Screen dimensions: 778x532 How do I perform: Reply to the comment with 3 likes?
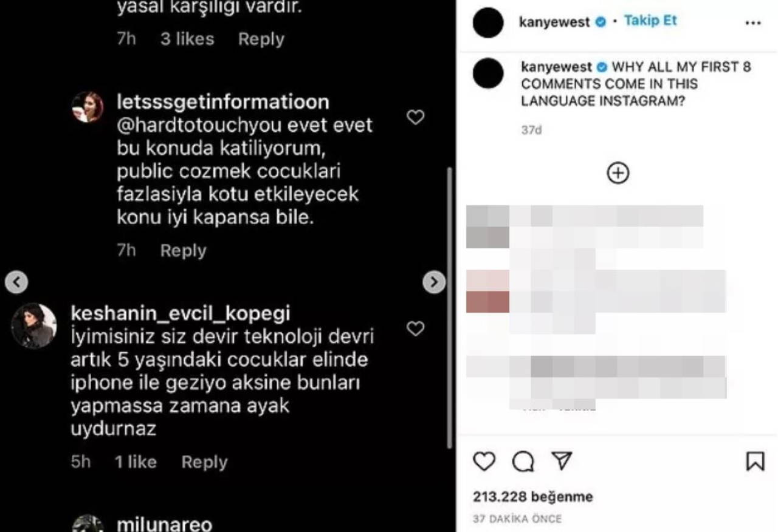pyautogui.click(x=261, y=39)
